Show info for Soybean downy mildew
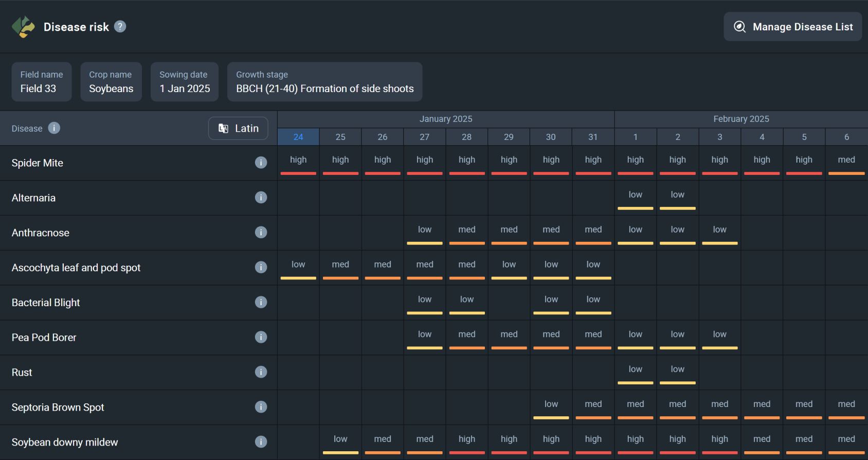The width and height of the screenshot is (868, 460). 261,442
